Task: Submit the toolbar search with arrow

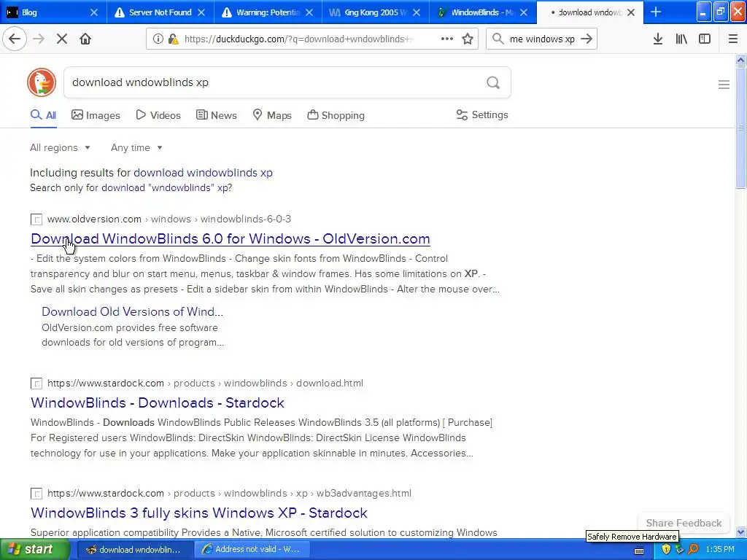Action: pyautogui.click(x=587, y=39)
